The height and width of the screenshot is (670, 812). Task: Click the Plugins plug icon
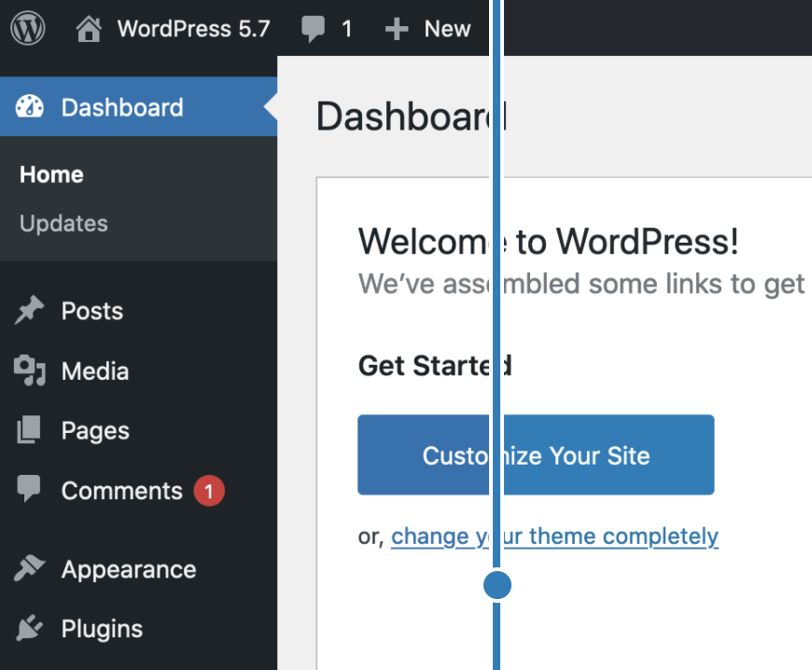30,628
